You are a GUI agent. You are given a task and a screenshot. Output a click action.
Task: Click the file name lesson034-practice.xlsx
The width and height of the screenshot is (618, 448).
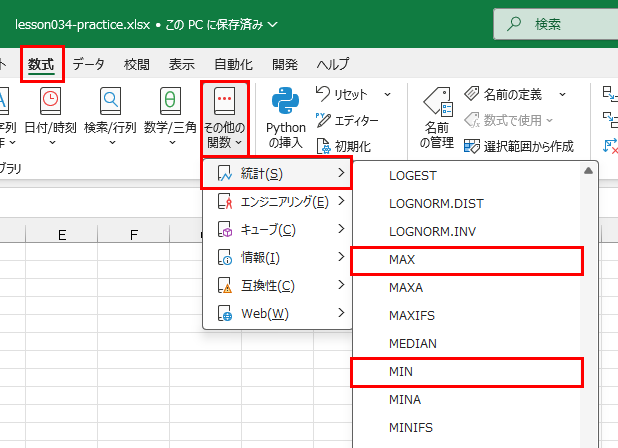click(82, 24)
